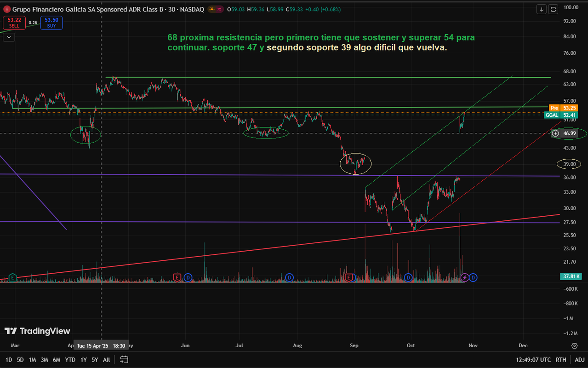Image resolution: width=588 pixels, height=368 pixels.
Task: Select the 5Y time range
Action: pos(95,360)
